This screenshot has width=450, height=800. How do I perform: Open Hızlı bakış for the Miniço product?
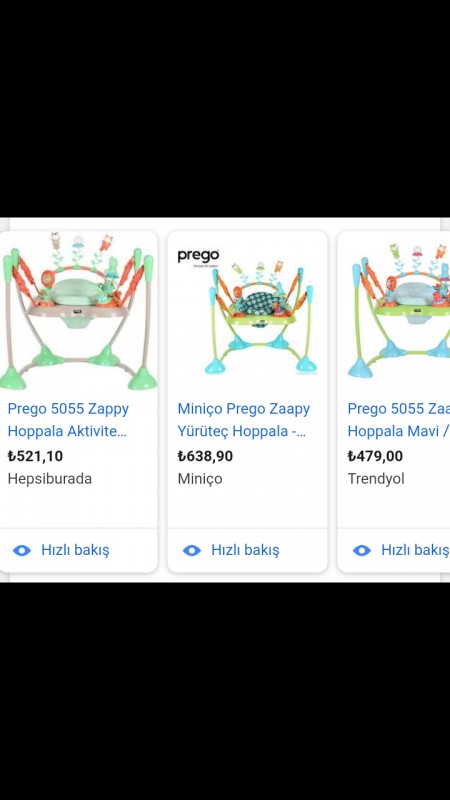coord(245,550)
